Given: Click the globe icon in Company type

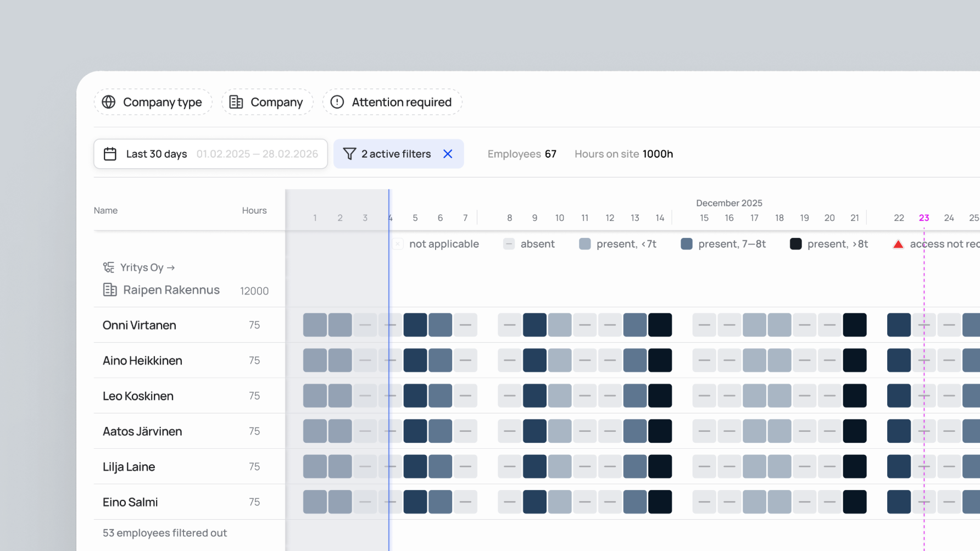Looking at the screenshot, I should (x=109, y=102).
